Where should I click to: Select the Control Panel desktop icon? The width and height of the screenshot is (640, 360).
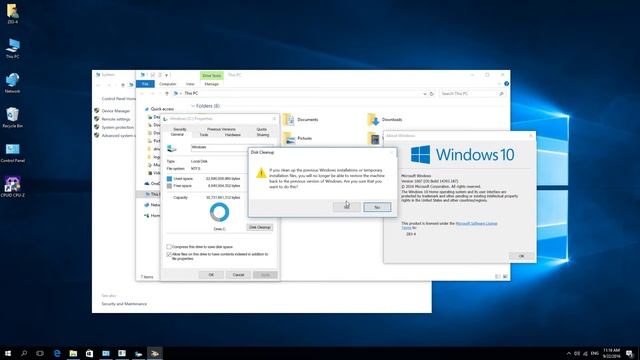tap(13, 152)
